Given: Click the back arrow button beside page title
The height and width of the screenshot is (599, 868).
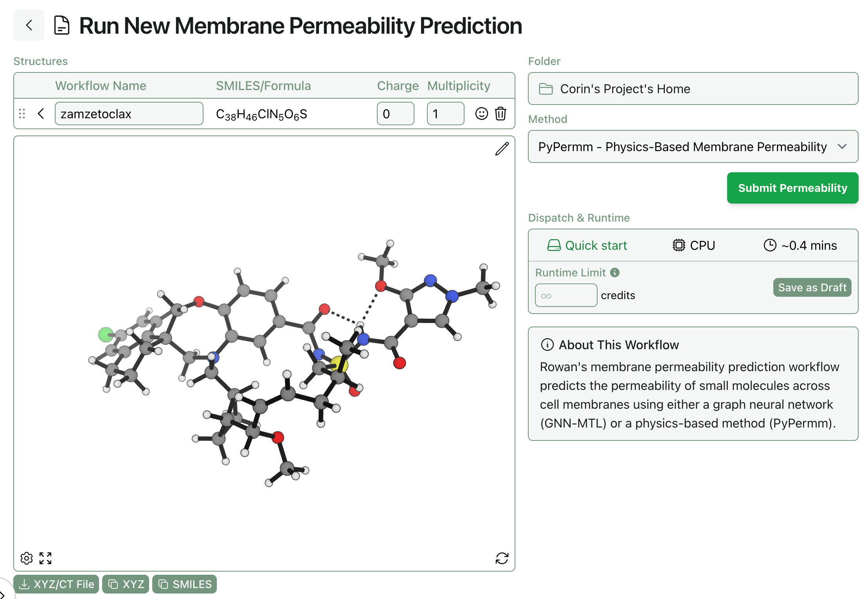Looking at the screenshot, I should (29, 25).
